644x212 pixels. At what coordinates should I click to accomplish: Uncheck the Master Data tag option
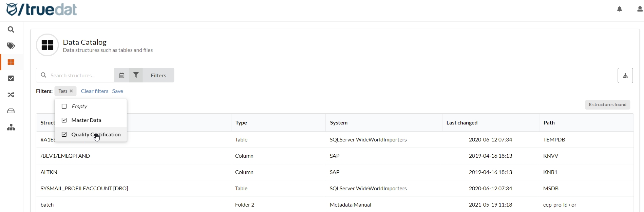pos(64,120)
